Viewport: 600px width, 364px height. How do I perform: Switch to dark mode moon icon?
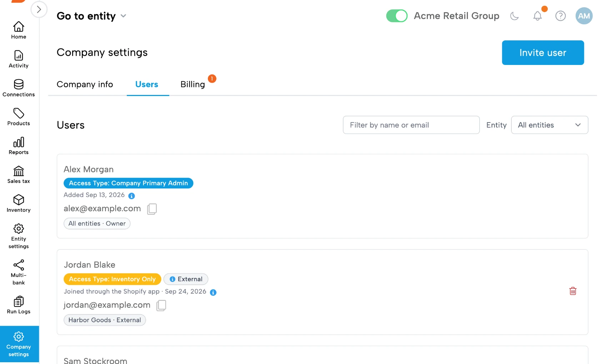[514, 16]
